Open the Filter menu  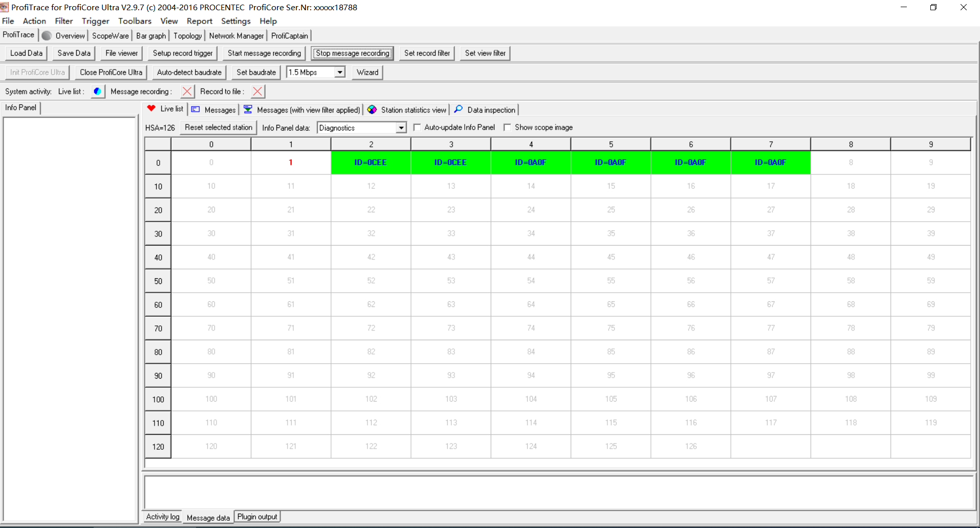pyautogui.click(x=64, y=21)
